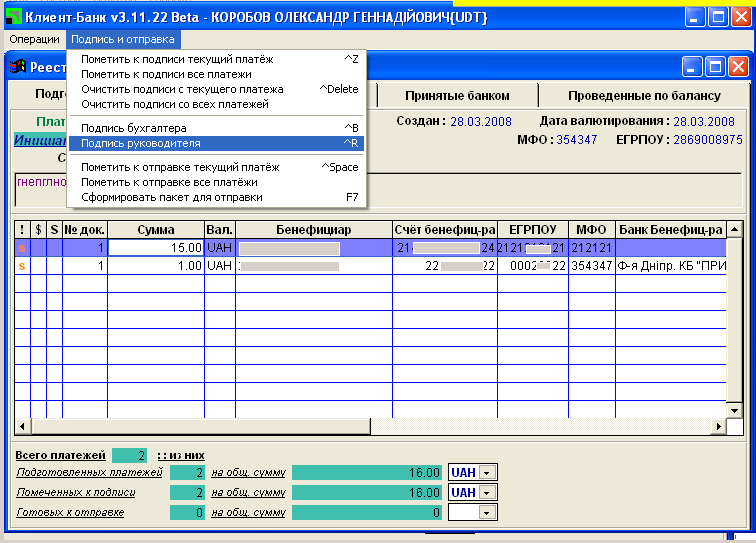The width and height of the screenshot is (756, 543).
Task: Choose Подпись бухгалтера from the menu
Action: click(x=134, y=128)
